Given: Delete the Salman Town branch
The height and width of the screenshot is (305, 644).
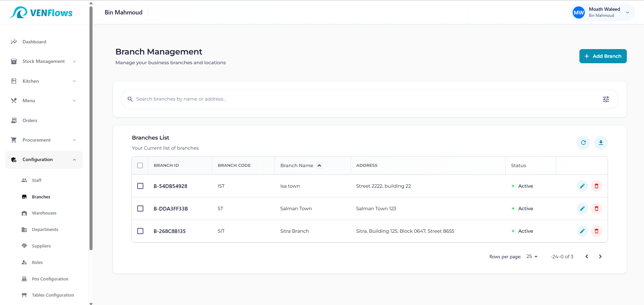Looking at the screenshot, I should [596, 208].
